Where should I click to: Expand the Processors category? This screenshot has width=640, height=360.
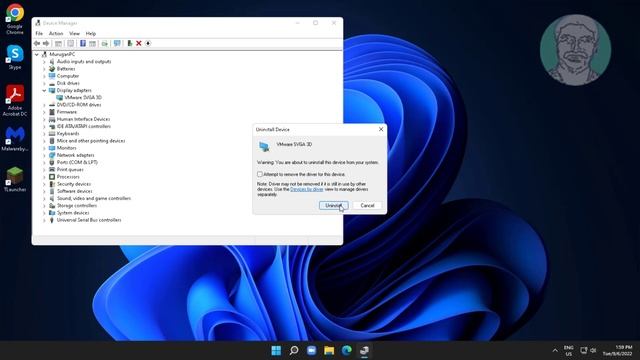[x=44, y=177]
